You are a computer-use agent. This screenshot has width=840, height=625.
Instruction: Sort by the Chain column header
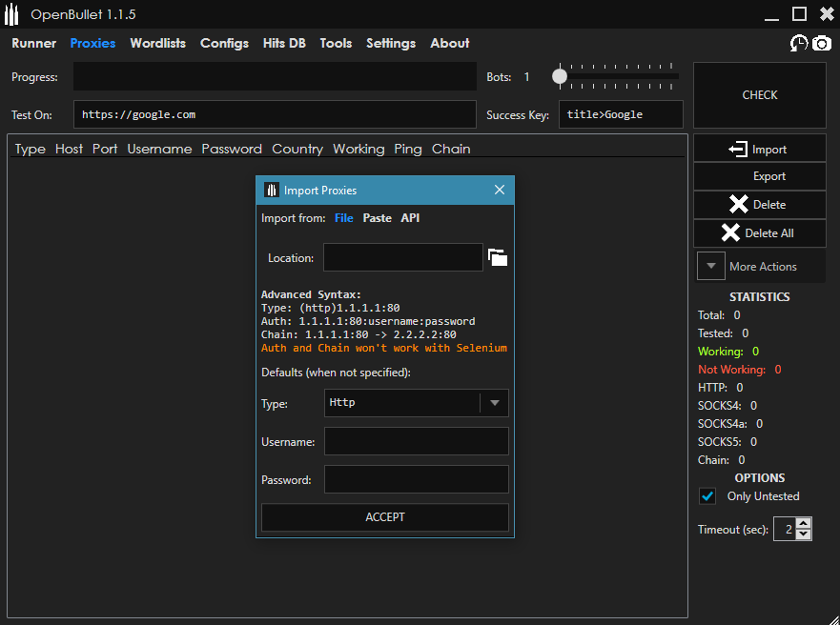(451, 149)
